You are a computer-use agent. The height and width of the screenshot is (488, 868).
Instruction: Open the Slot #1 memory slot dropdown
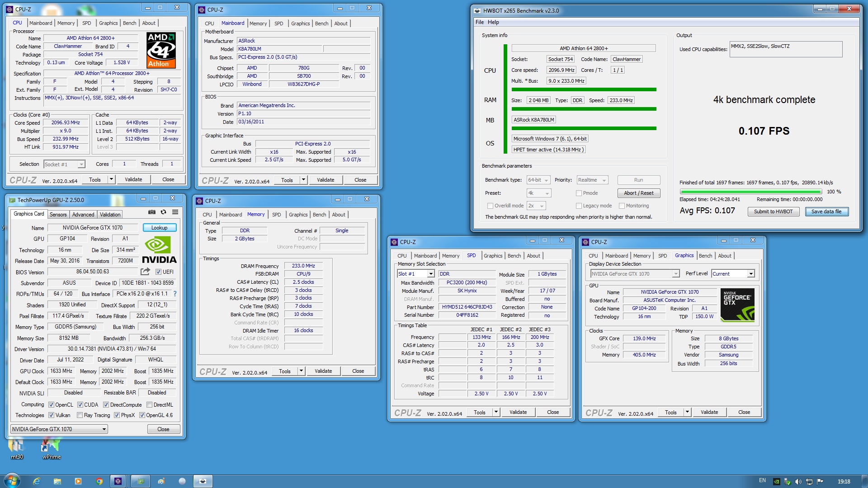(x=416, y=274)
